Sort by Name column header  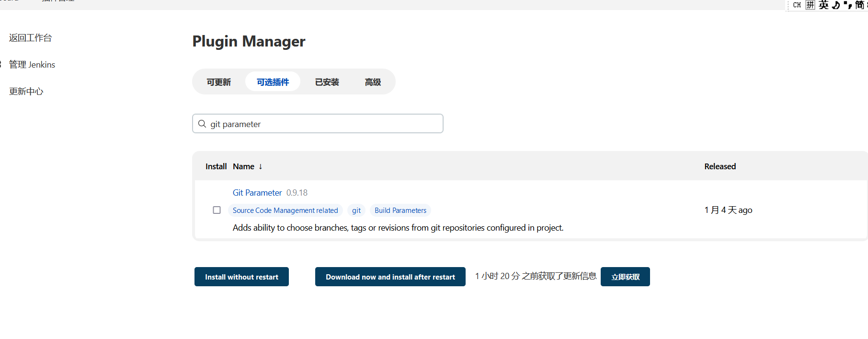click(248, 166)
